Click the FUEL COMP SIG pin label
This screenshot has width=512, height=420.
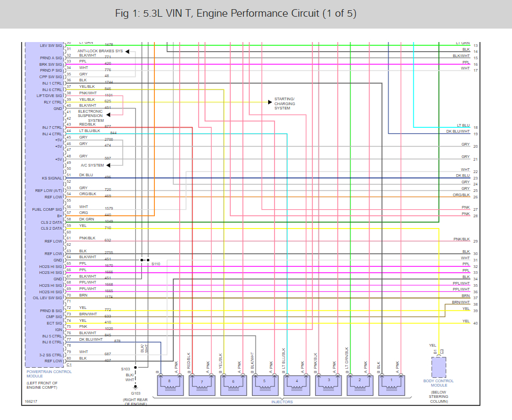coord(47,210)
